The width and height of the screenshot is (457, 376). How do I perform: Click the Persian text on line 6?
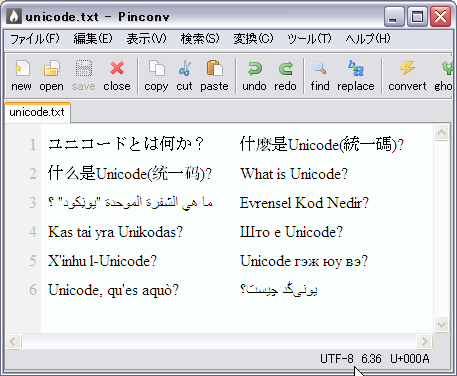[279, 289]
